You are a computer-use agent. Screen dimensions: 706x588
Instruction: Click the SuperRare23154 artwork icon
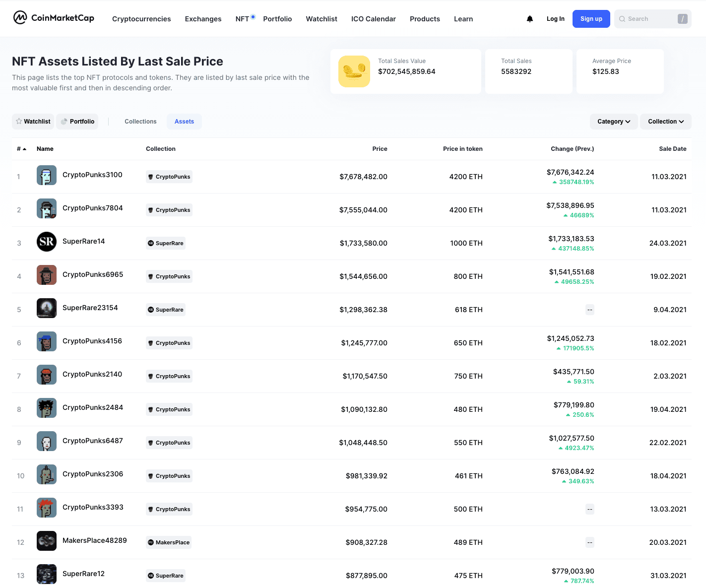coord(47,308)
